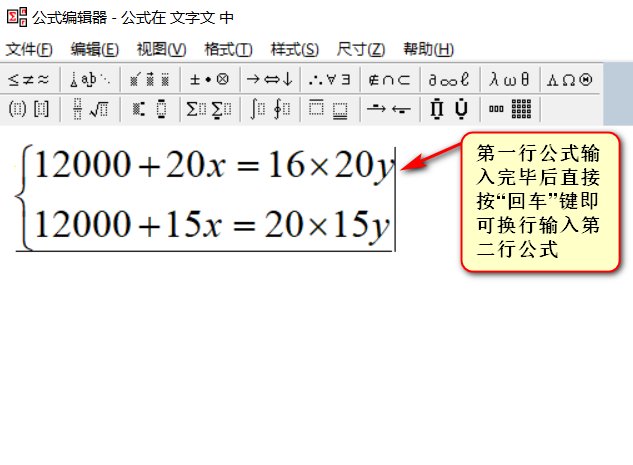Open the 格式(T) menu
633x465 pixels.
(x=228, y=49)
